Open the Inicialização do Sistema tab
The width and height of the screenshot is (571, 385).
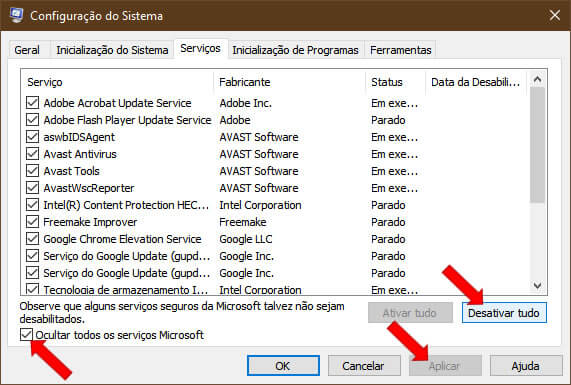point(112,50)
